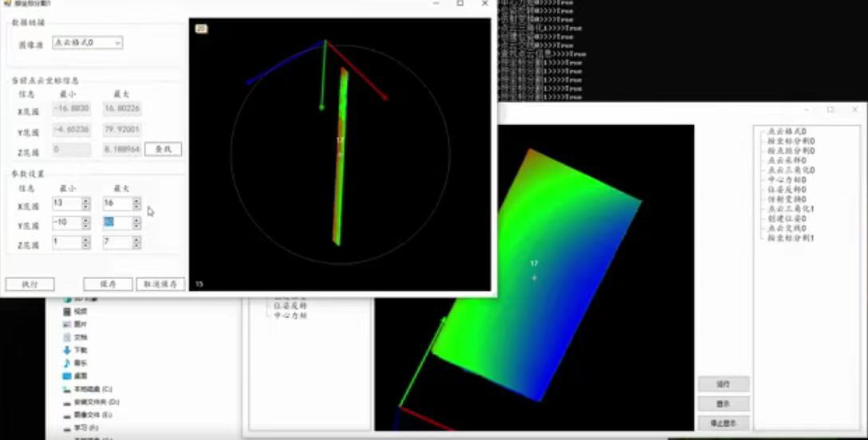Click the 显示 button in main window
The image size is (868, 440).
724,404
